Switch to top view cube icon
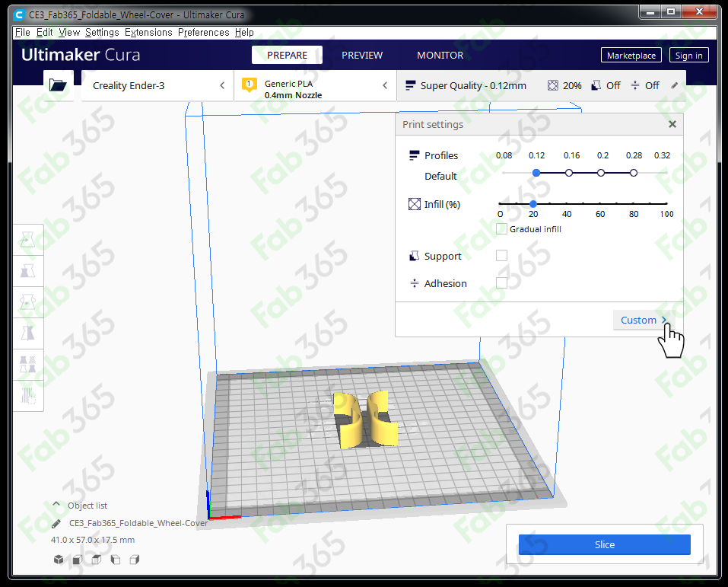 97,559
